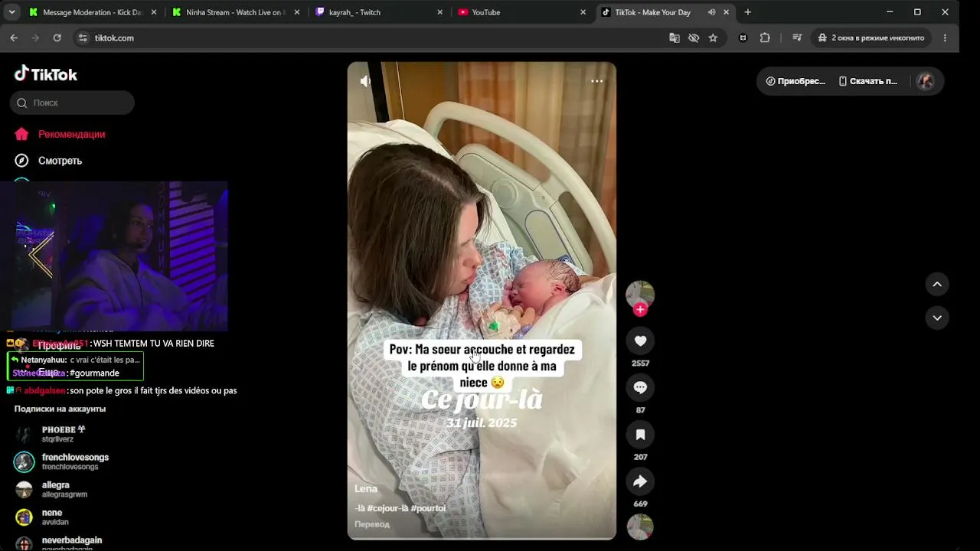Click the TikTok logo
Image resolution: width=980 pixels, height=551 pixels.
pos(46,74)
